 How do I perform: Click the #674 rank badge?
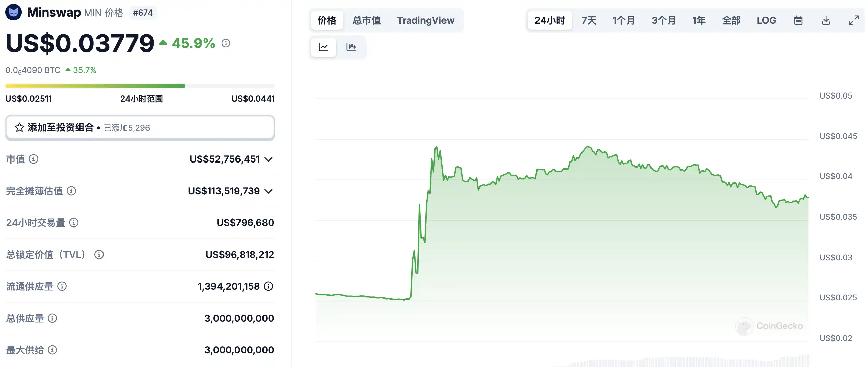(x=143, y=13)
